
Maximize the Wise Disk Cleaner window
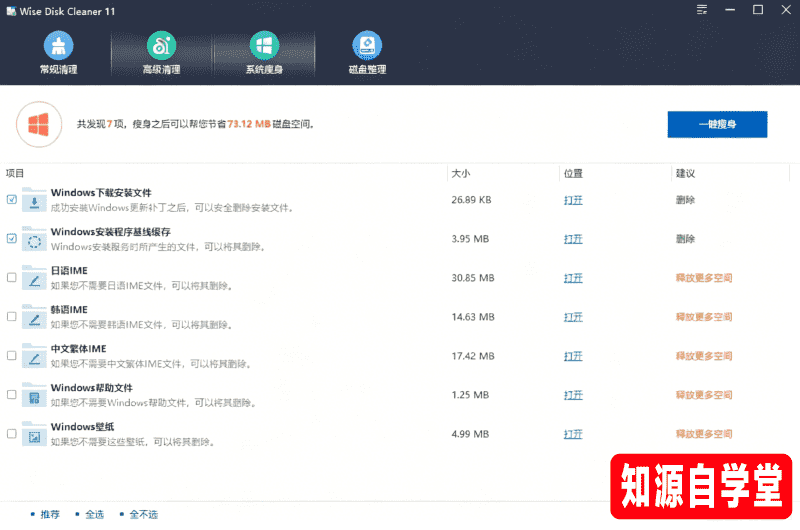(758, 10)
